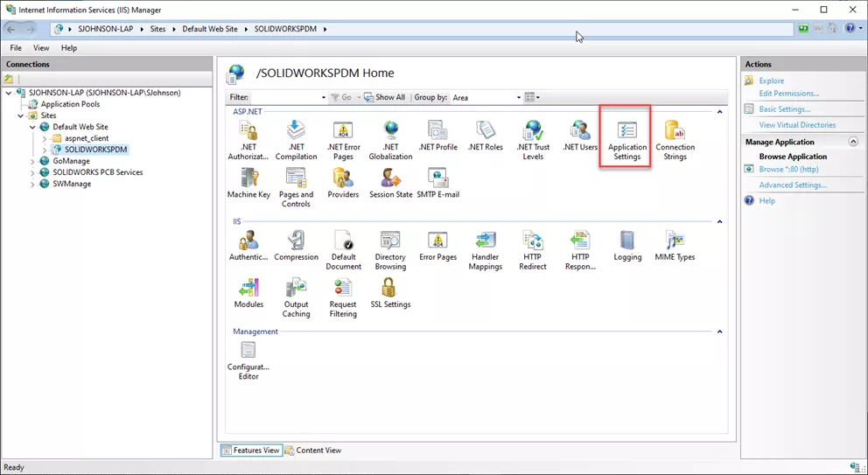Screen dimensions: 868x475
Task: Open the SSL Settings feature
Action: click(x=390, y=293)
